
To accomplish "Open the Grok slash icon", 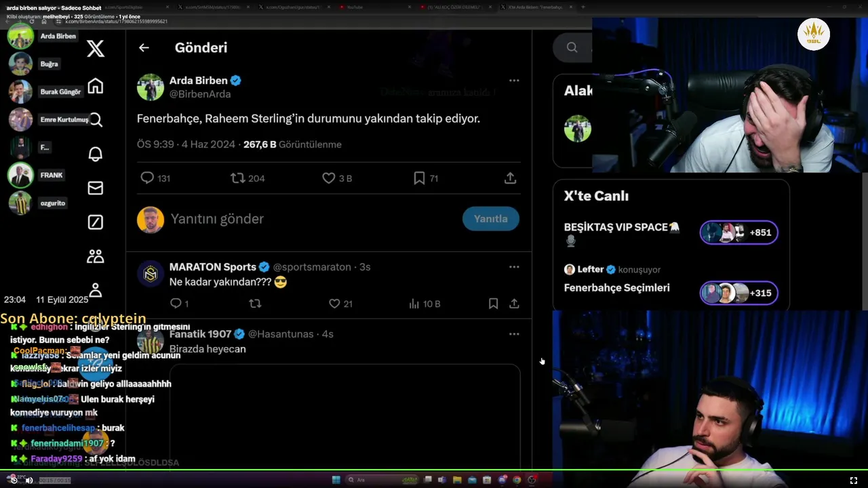I will pos(96,222).
